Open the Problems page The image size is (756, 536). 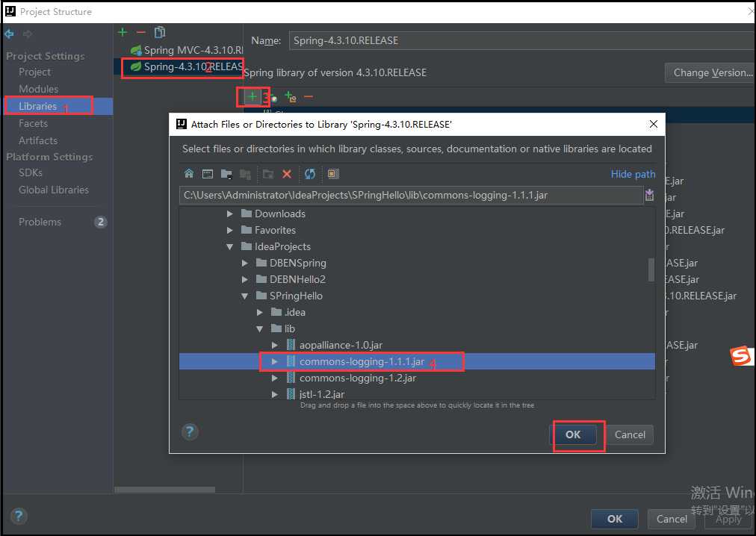(40, 222)
